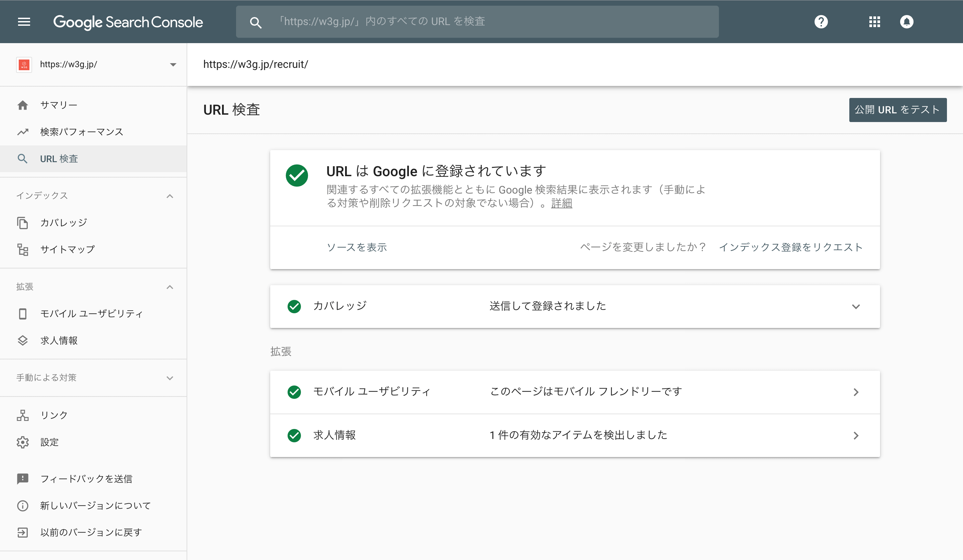Click green check icon in モバイル ユーザビリティ row

[x=294, y=391]
